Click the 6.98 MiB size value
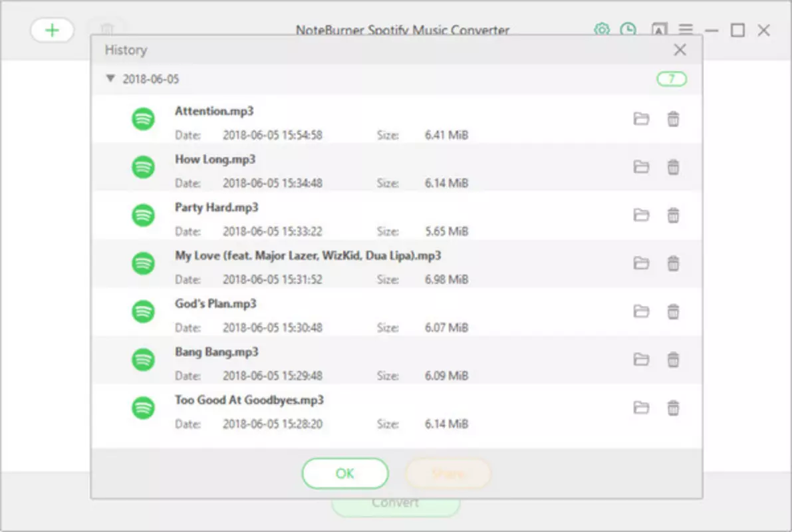Screen dimensions: 792x532 point(446,279)
